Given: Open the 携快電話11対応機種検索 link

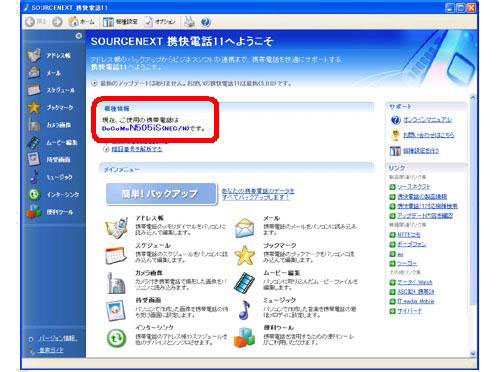Looking at the screenshot, I should coord(427,206).
